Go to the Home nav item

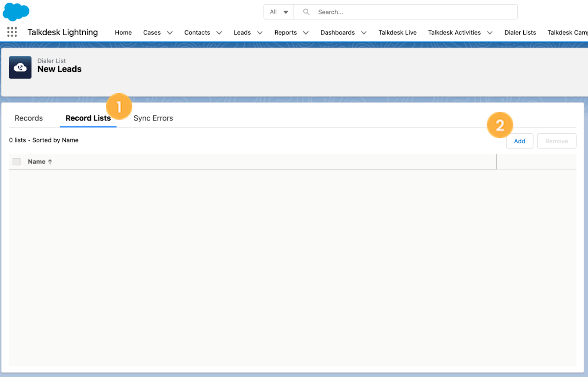point(123,33)
